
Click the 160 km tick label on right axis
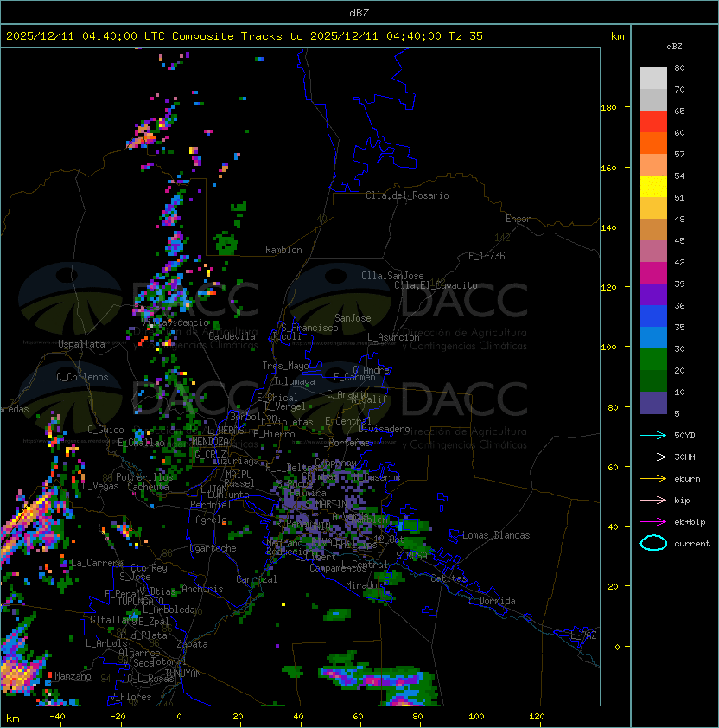608,168
